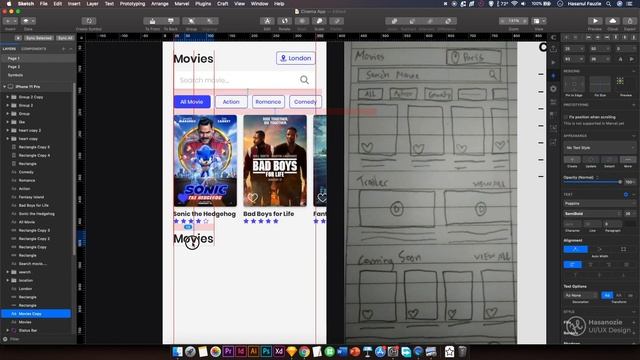Image resolution: width=640 pixels, height=360 pixels.
Task: Enable Fix position when scrolling checkbox
Action: (566, 117)
